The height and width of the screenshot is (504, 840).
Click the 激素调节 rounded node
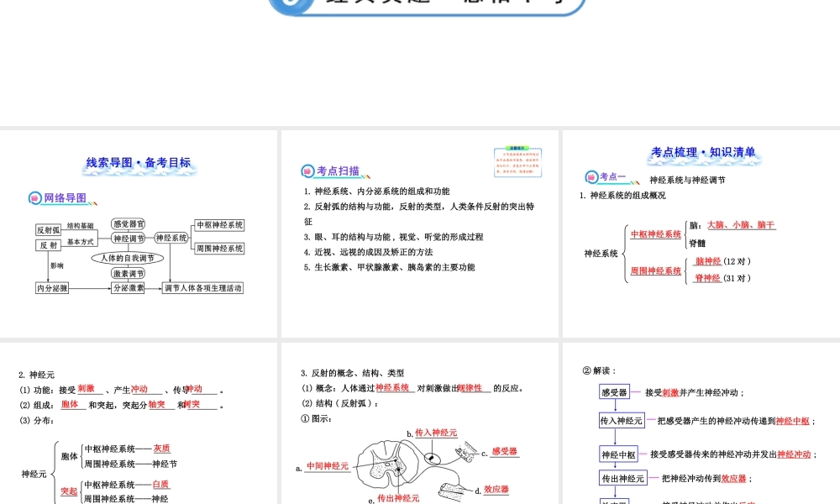click(x=129, y=274)
